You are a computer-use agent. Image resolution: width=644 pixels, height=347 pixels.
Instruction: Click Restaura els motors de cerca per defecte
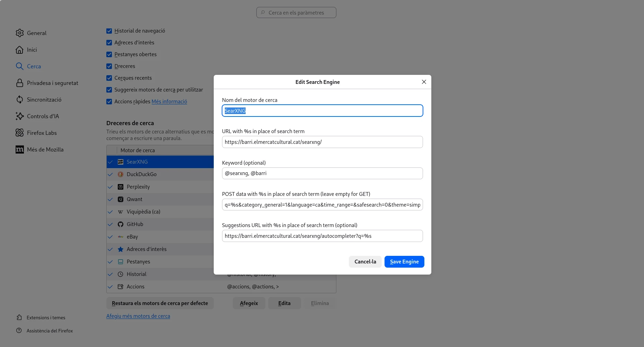pos(160,303)
